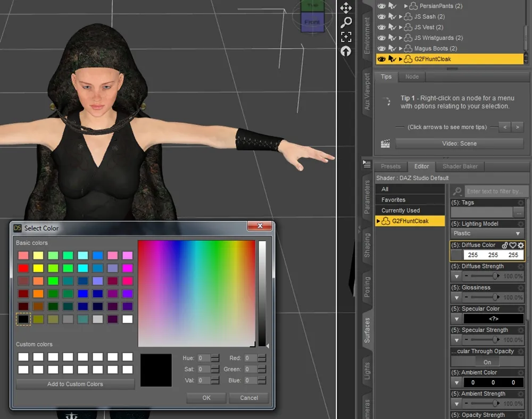The width and height of the screenshot is (532, 419).
Task: Open the Surfaces pane options menu icon
Action: point(367,164)
